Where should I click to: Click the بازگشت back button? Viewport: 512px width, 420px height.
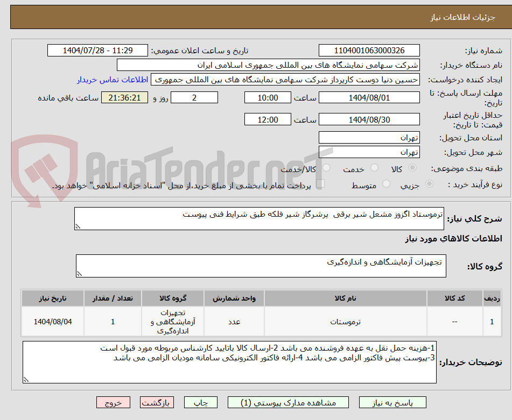pos(157,402)
